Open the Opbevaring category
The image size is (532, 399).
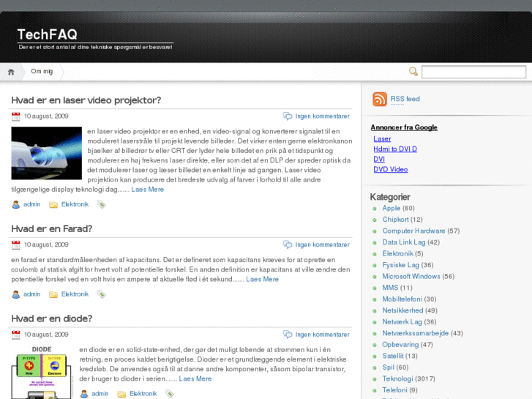pos(400,345)
